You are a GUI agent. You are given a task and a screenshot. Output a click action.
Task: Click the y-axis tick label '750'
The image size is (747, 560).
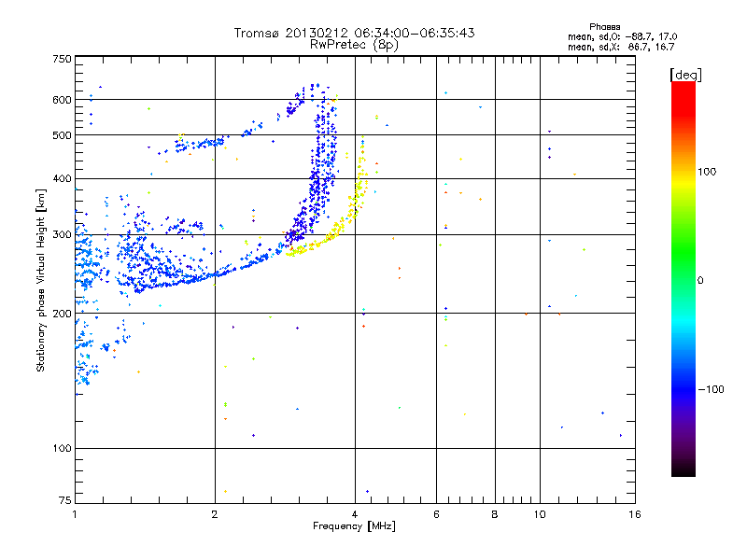pos(62,59)
